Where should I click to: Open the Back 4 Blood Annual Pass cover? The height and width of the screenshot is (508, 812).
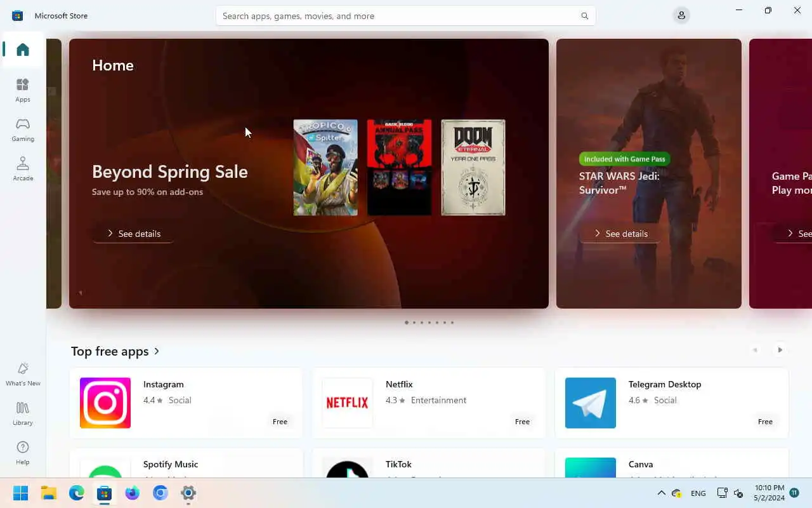point(399,168)
